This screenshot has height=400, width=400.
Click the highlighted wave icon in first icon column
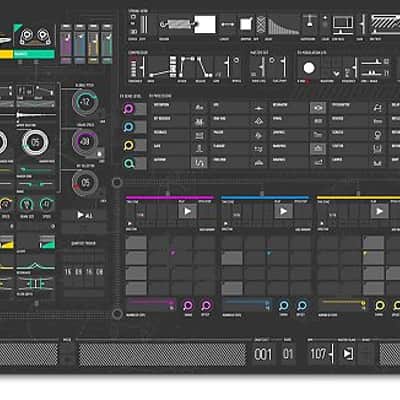(x=199, y=163)
